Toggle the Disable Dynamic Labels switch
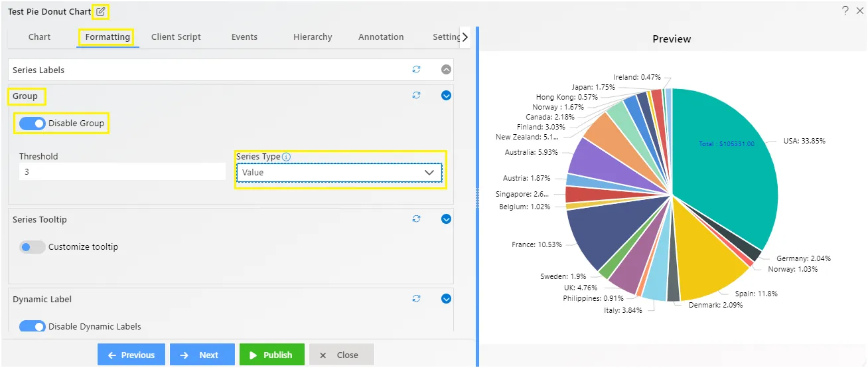 (x=33, y=326)
